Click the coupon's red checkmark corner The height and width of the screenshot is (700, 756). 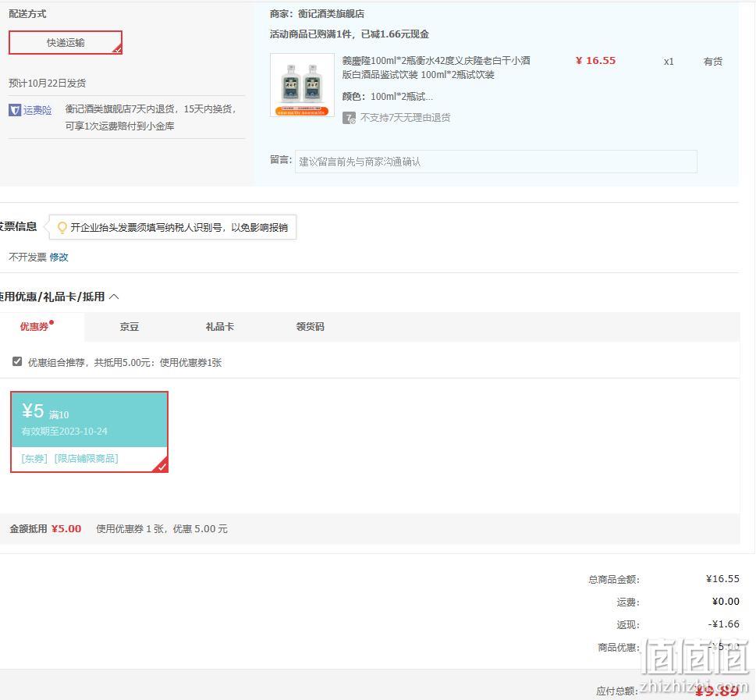(x=161, y=465)
